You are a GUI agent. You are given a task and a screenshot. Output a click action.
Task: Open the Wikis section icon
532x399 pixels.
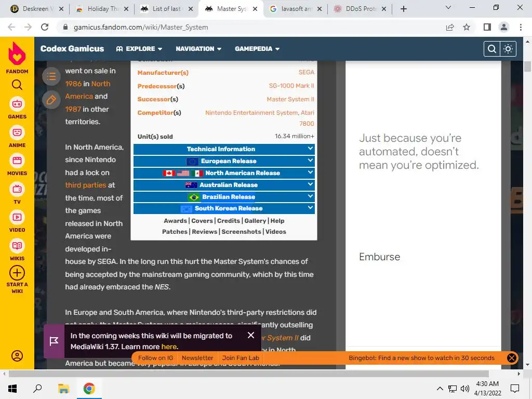(x=17, y=246)
